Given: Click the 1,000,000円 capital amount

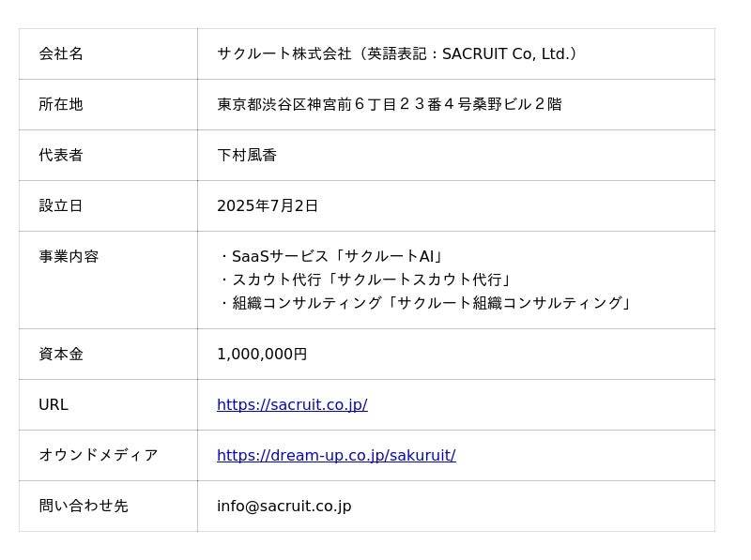Looking at the screenshot, I should point(262,354).
